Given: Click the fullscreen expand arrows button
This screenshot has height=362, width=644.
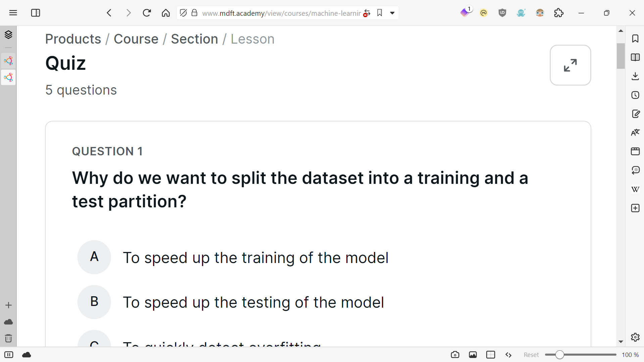Looking at the screenshot, I should tap(570, 65).
